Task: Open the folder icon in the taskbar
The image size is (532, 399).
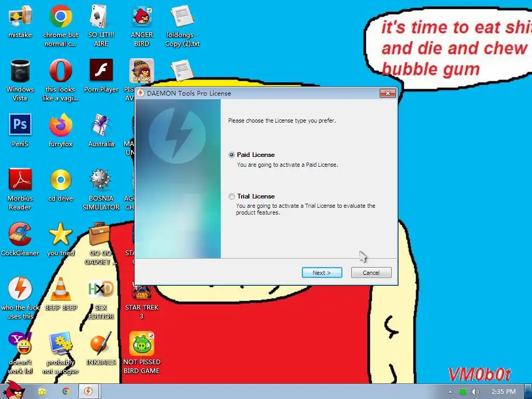Action: pos(42,392)
